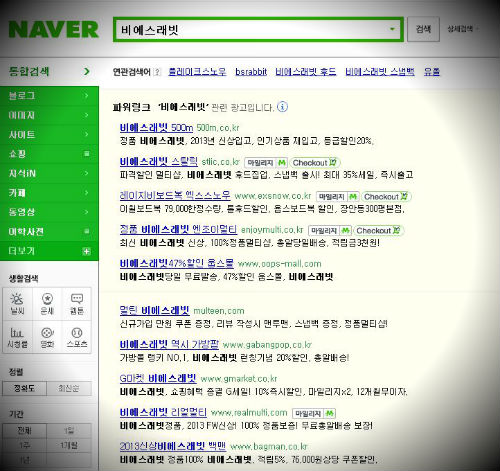Click the arrow on the 카페 row
Screen dimensions: 500x471
(87, 193)
